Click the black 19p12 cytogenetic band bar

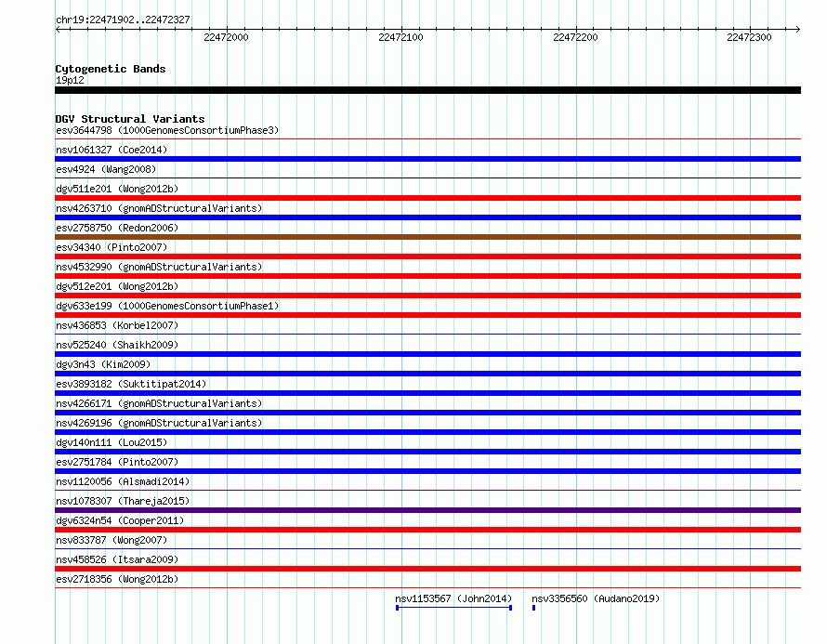(x=427, y=90)
